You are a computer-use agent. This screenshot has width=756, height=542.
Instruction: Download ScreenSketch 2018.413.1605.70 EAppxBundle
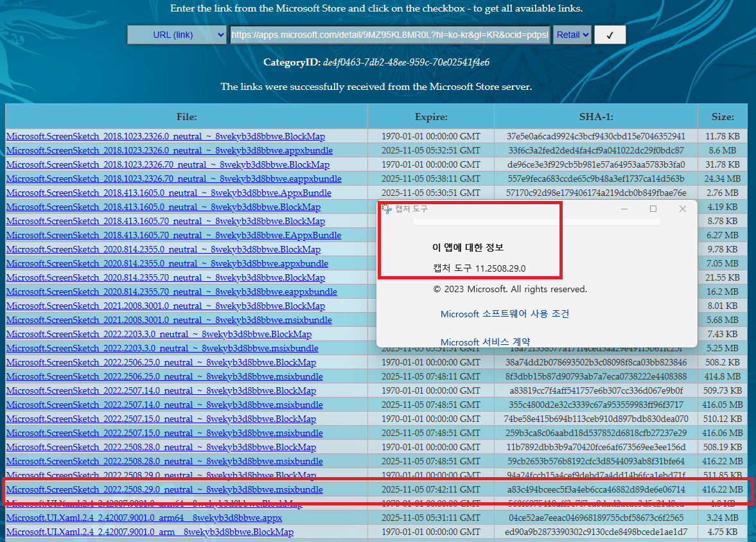pos(173,235)
